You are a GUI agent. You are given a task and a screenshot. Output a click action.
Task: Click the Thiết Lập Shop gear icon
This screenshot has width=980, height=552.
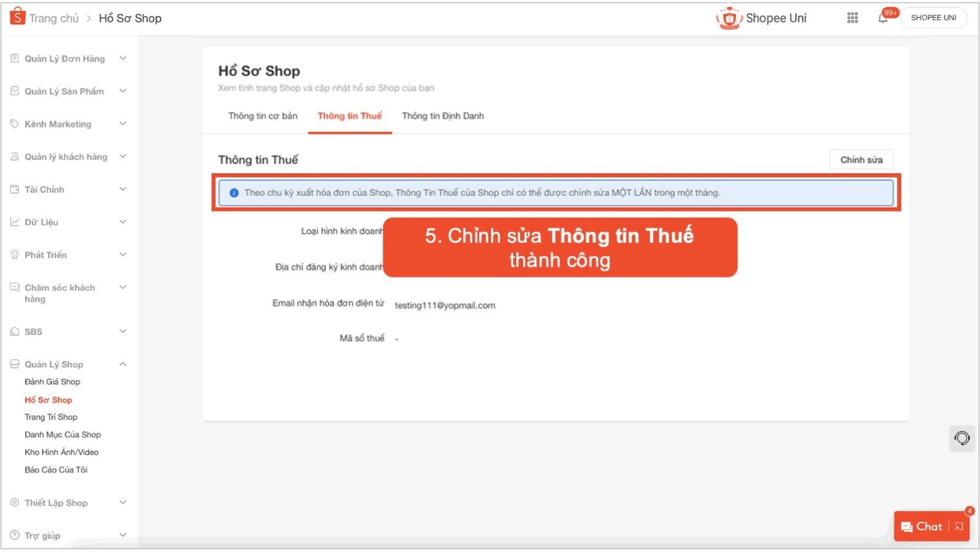point(15,502)
